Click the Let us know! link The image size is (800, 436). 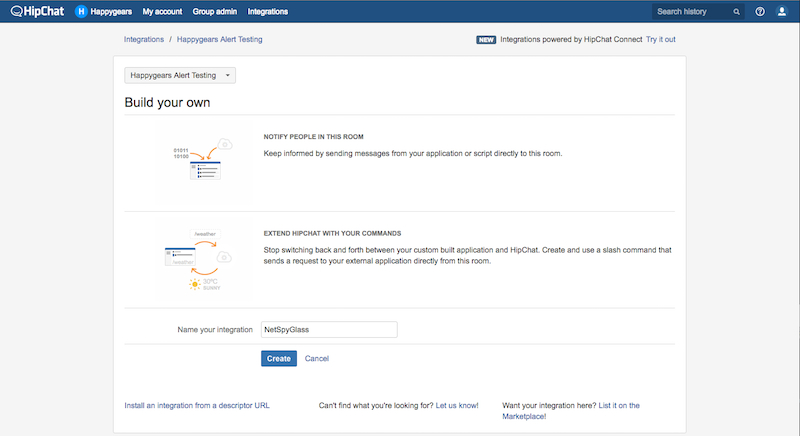[457, 405]
